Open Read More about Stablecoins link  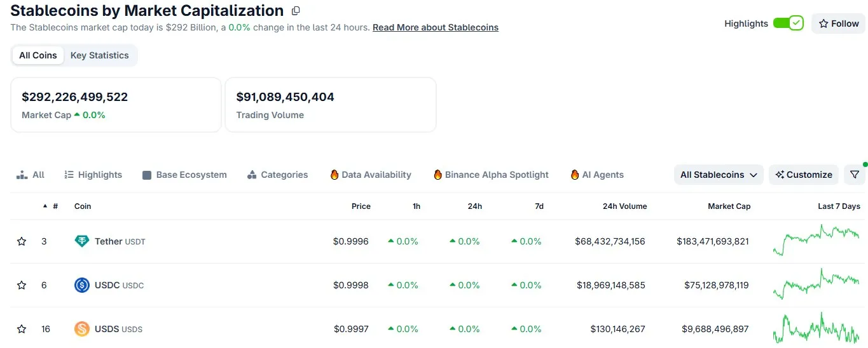tap(436, 27)
